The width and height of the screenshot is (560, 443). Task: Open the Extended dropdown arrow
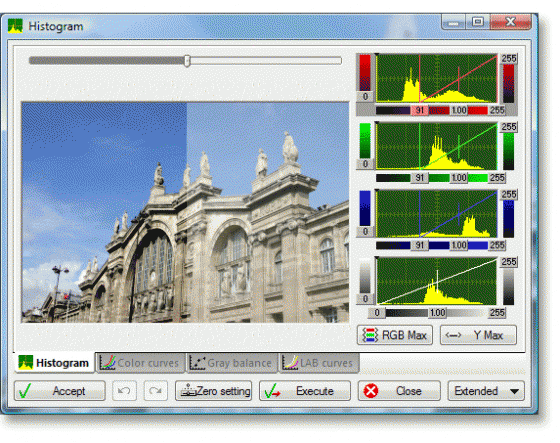coord(514,391)
